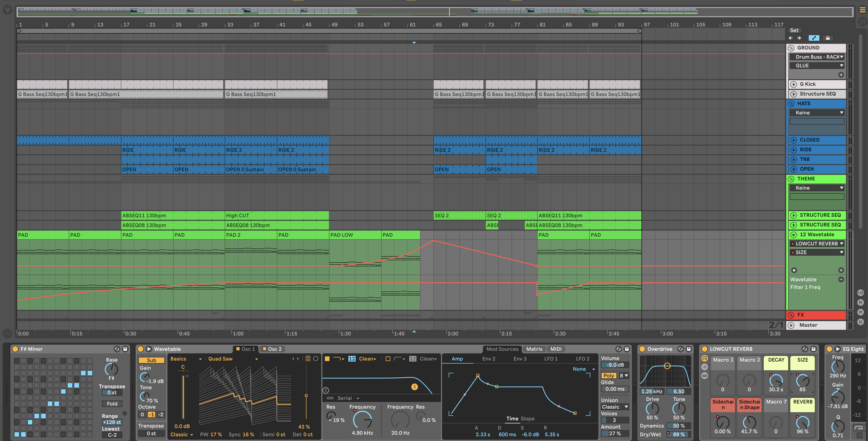868x441 pixels.
Task: Click the Overdrive hot-swap preset icon
Action: point(680,349)
